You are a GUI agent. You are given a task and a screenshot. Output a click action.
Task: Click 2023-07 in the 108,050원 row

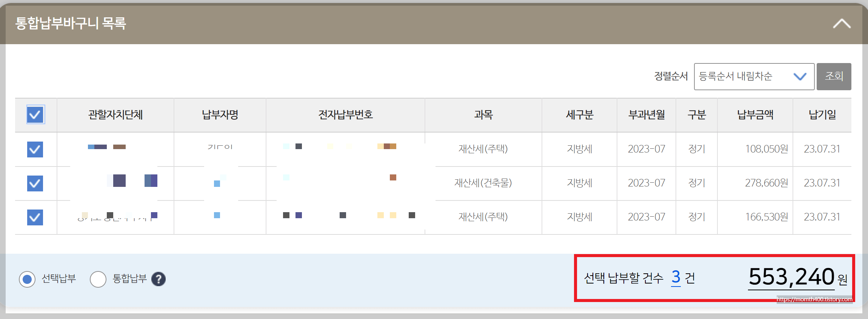[646, 149]
